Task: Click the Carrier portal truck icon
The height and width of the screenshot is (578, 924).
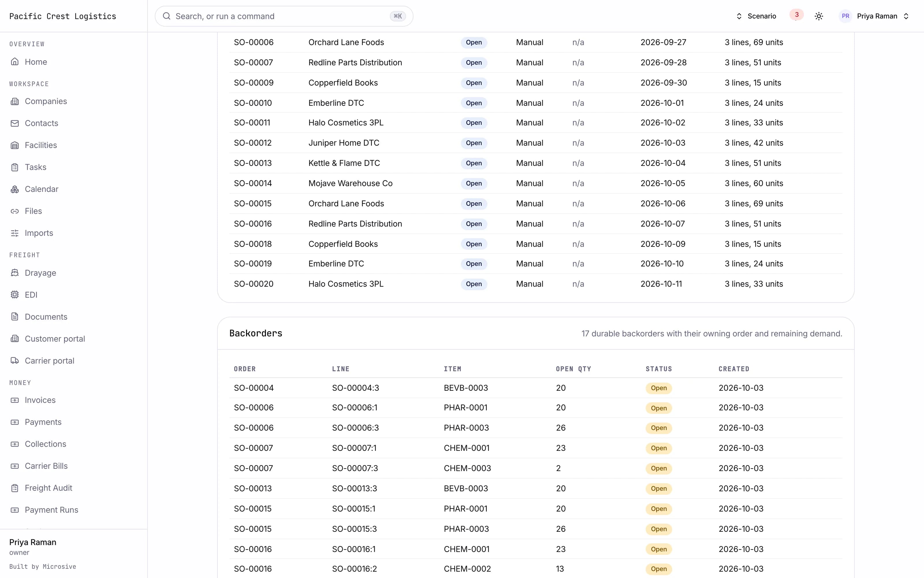Action: (x=14, y=360)
